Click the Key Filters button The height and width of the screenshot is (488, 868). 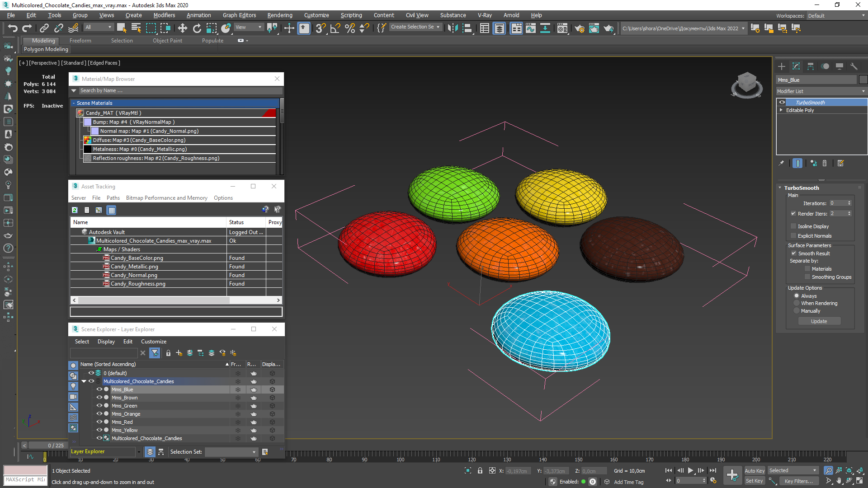point(798,481)
